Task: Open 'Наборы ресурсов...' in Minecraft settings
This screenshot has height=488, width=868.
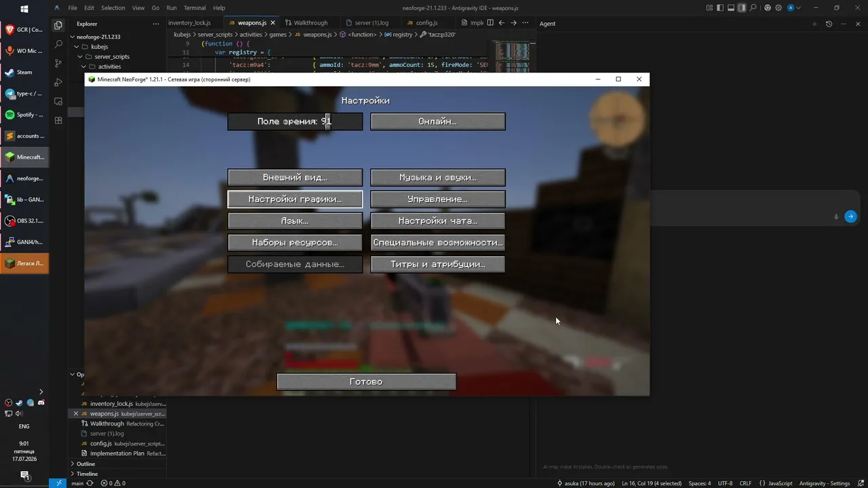Action: (295, 243)
